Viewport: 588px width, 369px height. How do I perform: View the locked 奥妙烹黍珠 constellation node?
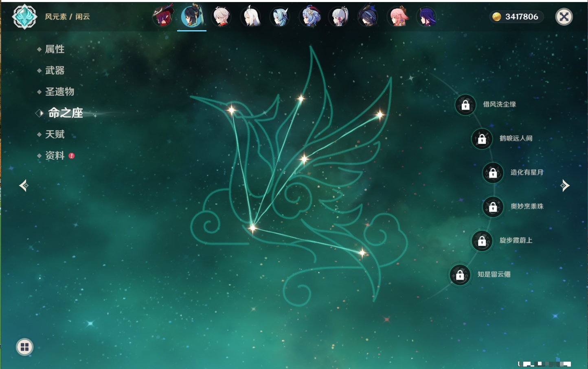point(493,207)
